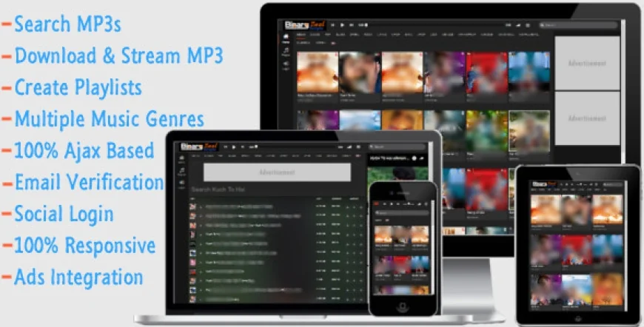The image size is (644, 327).
Task: Click the 'Email Verification' feature text
Action: click(x=89, y=182)
